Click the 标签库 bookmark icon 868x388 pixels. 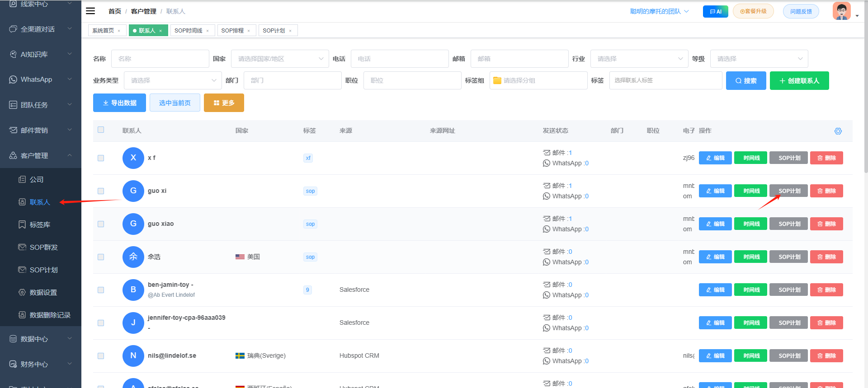22,224
